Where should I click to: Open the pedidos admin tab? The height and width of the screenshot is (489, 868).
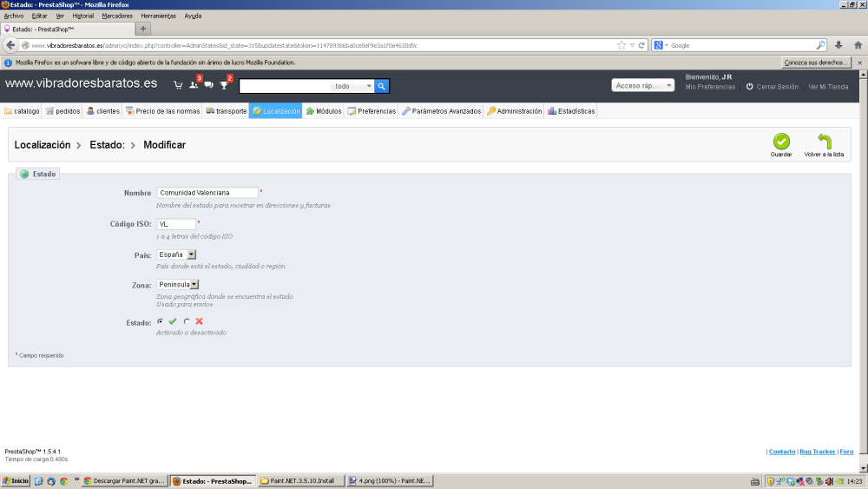pyautogui.click(x=62, y=111)
